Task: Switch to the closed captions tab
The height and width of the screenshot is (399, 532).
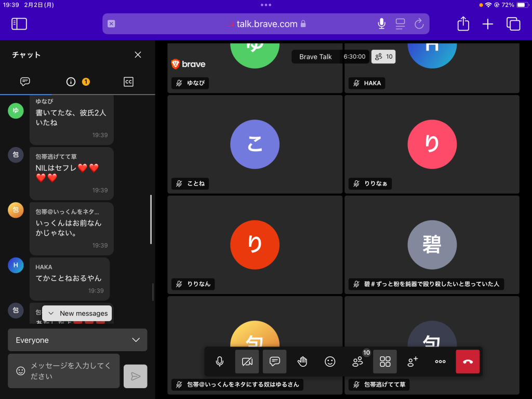Action: (x=128, y=82)
